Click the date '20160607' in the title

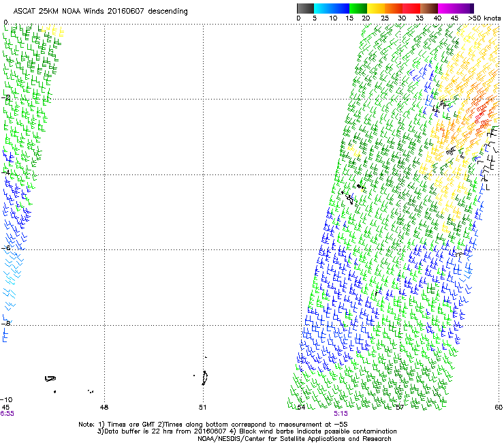point(126,11)
